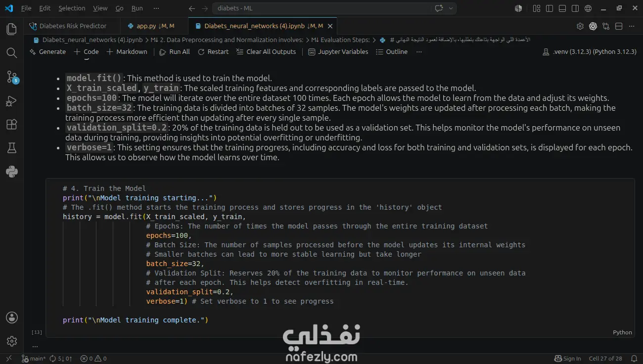The height and width of the screenshot is (364, 643).
Task: Toggle the bottom panel
Action: pos(562,8)
